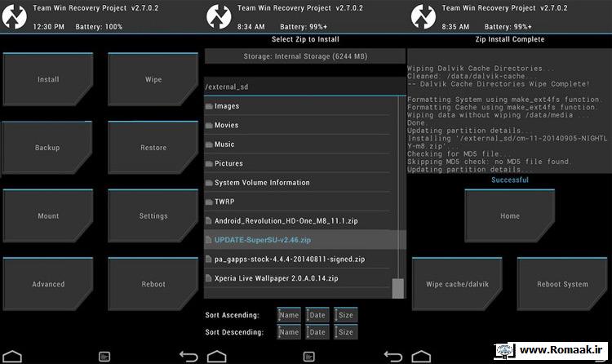Sort ascending by Name
The image size is (612, 364).
pyautogui.click(x=289, y=315)
